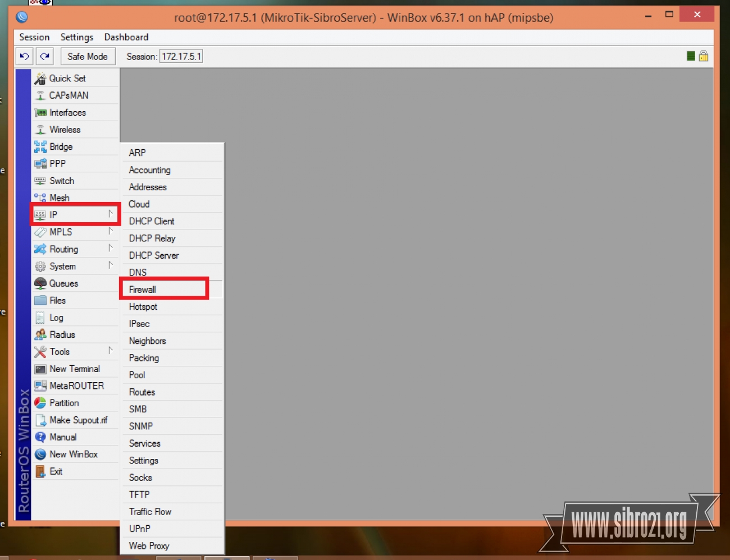The height and width of the screenshot is (560, 730).
Task: Expand the IP submenu arrow
Action: coord(111,214)
